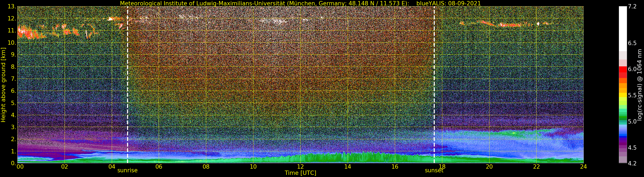Click the colorbar value label '4.5'

tap(632, 147)
